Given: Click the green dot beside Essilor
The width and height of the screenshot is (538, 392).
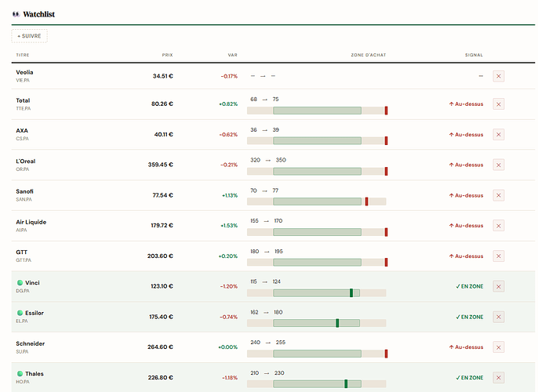Looking at the screenshot, I should (x=20, y=313).
